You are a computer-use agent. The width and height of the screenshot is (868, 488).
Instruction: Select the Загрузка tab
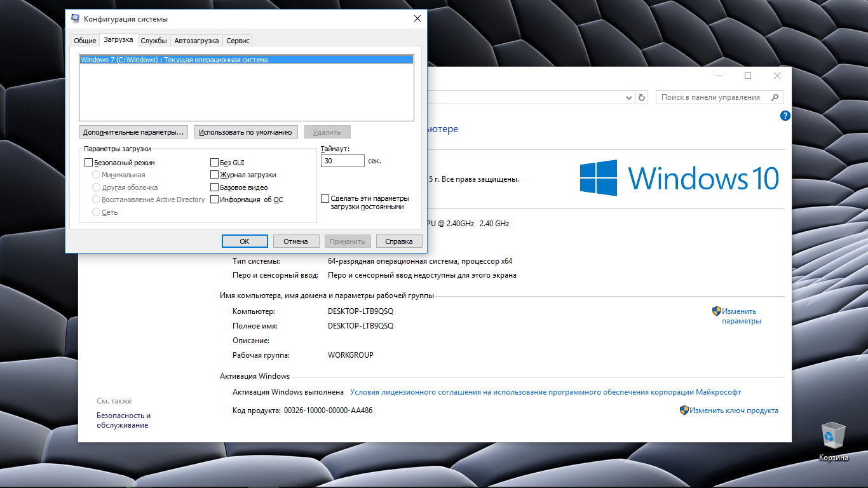119,39
